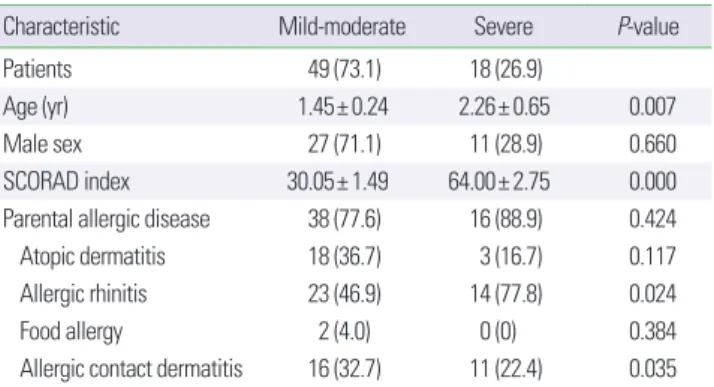The height and width of the screenshot is (387, 714).
Task: Click the Patients row label
Action: coord(37,69)
